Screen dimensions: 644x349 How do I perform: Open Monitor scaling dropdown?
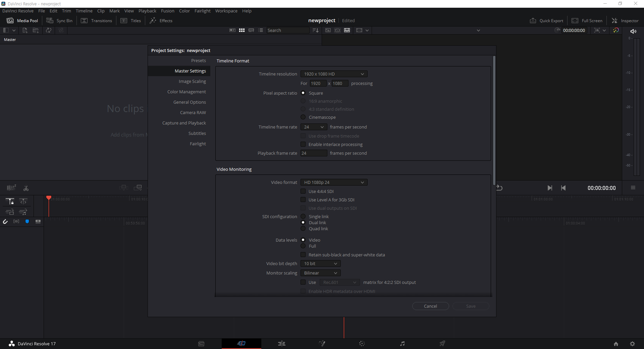321,273
